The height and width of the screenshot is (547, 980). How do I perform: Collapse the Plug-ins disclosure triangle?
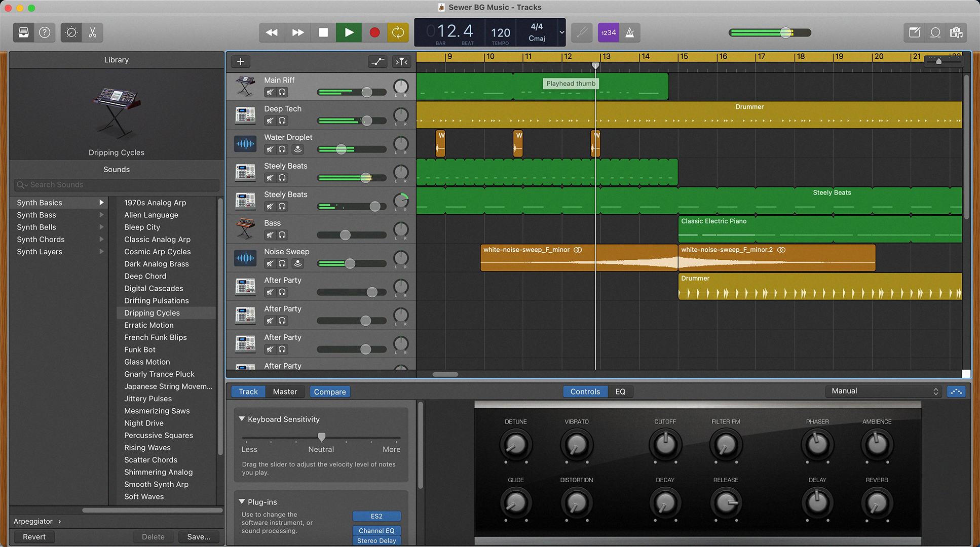[x=242, y=502]
